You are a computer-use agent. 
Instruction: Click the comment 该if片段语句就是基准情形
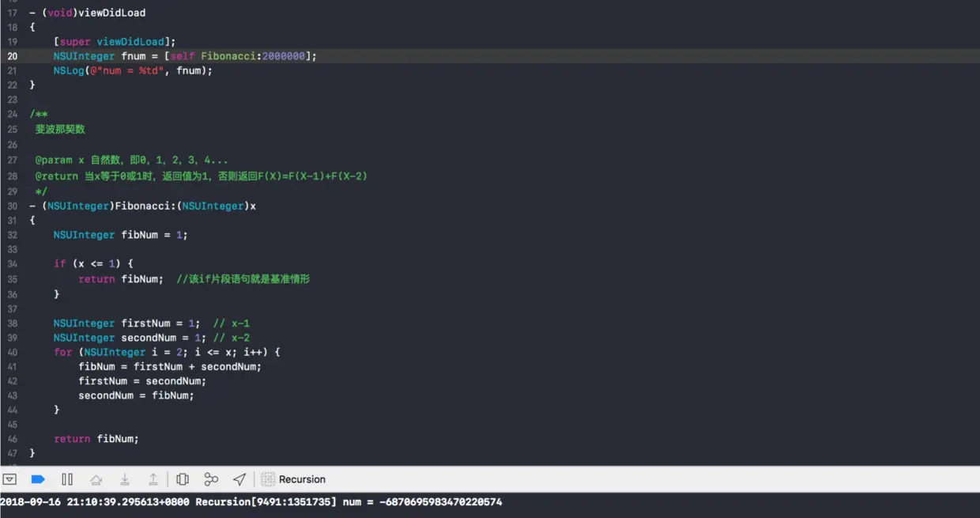coord(243,279)
